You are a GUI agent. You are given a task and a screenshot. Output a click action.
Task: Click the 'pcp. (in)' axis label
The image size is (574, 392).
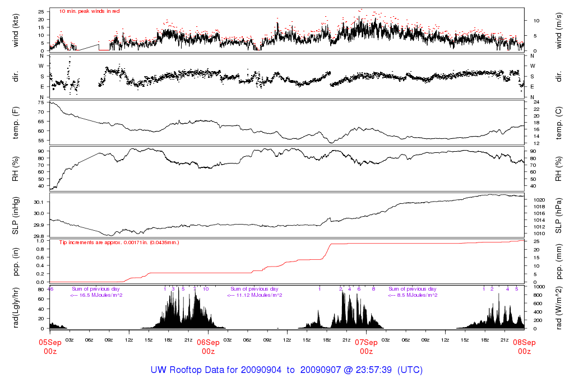click(16, 262)
